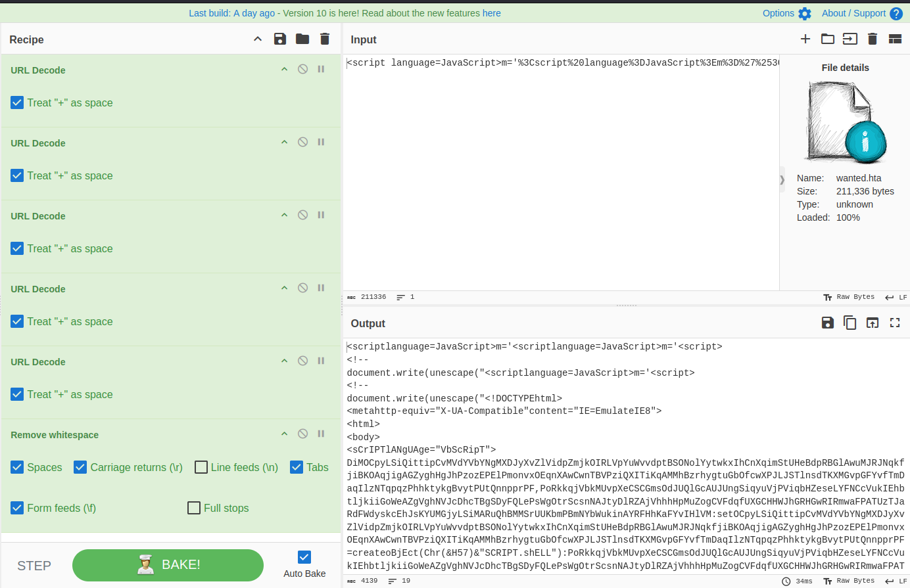
Task: Set breakpoint on the first URL Decode
Action: [x=321, y=69]
